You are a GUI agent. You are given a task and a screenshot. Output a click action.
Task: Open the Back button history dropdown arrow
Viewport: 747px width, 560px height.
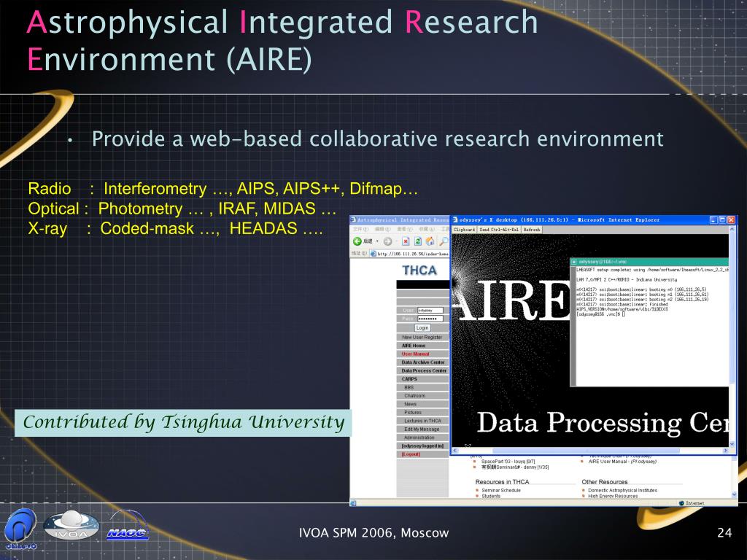377,241
